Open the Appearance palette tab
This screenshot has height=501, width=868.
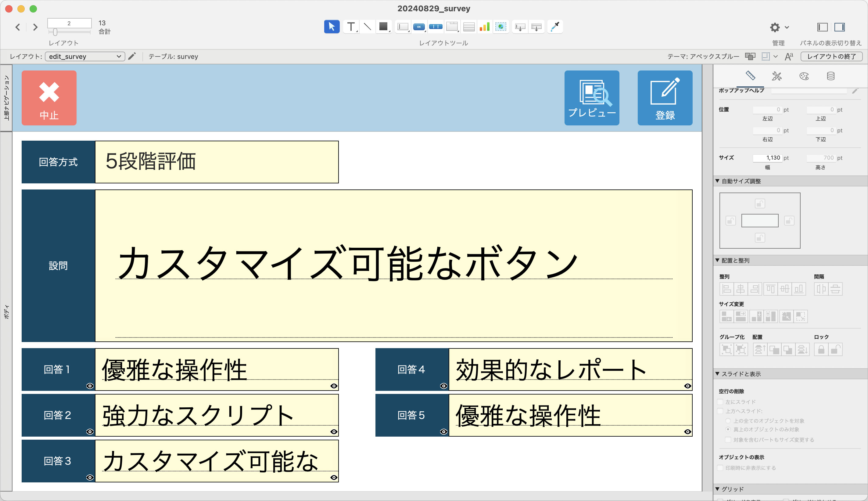[804, 76]
